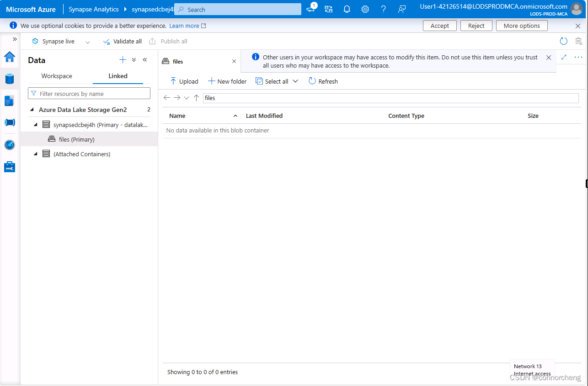Open the settings gear in header
Image resolution: width=588 pixels, height=386 pixels.
click(x=365, y=9)
